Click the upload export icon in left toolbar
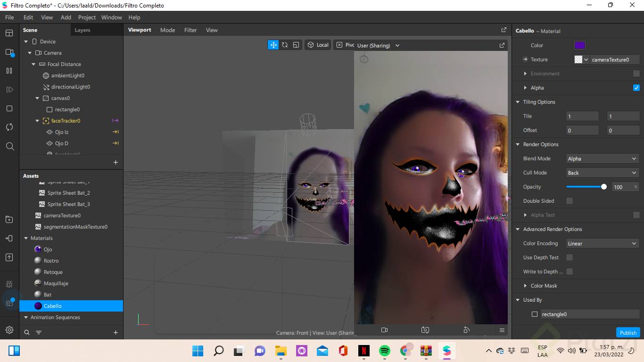Viewport: 644px width, 362px height. (9, 257)
